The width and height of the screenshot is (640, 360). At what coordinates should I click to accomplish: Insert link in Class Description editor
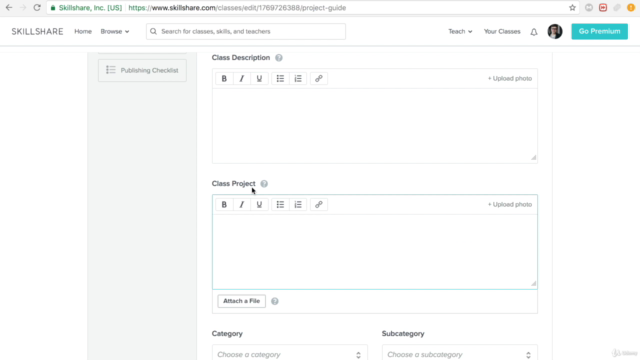319,78
